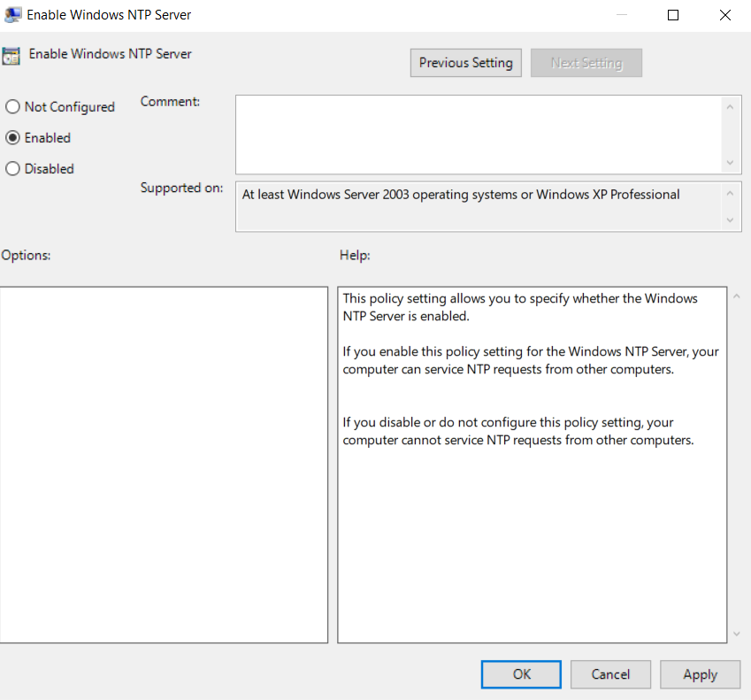Minimize the Enable Windows NTP Server window

pyautogui.click(x=621, y=15)
